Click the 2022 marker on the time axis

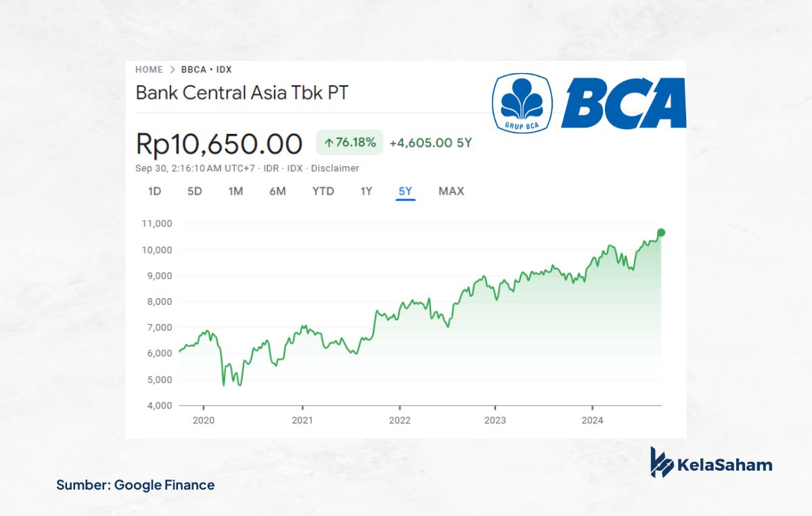pyautogui.click(x=400, y=419)
